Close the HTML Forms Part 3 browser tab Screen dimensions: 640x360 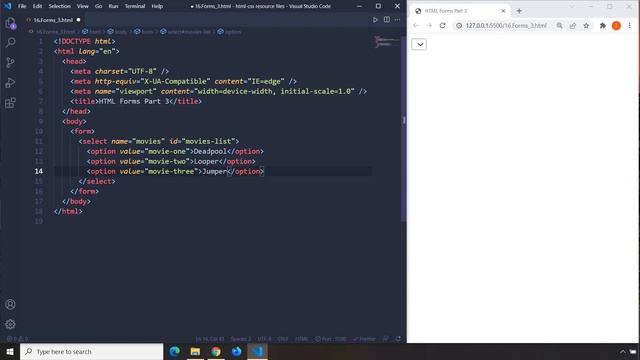tap(503, 11)
